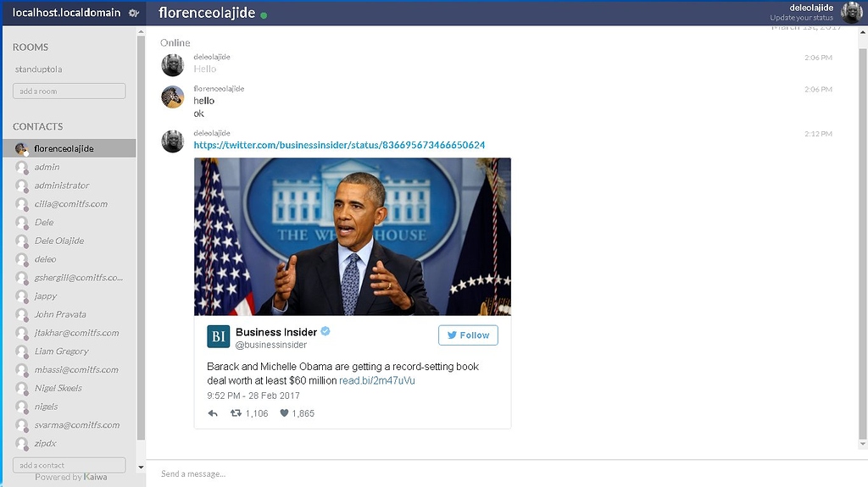Screen dimensions: 868x487
Task: Click the Obama press conference tweet image
Action: pos(353,236)
